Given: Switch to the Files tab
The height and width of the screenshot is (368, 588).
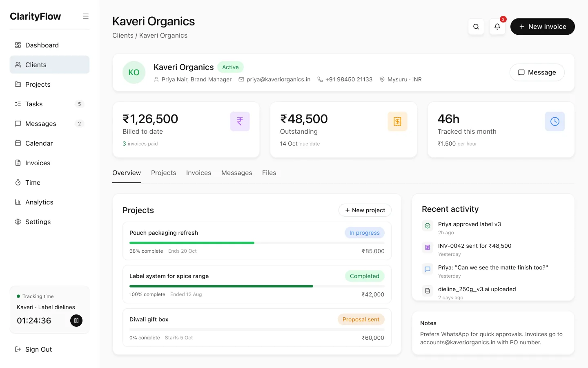Looking at the screenshot, I should tap(269, 173).
